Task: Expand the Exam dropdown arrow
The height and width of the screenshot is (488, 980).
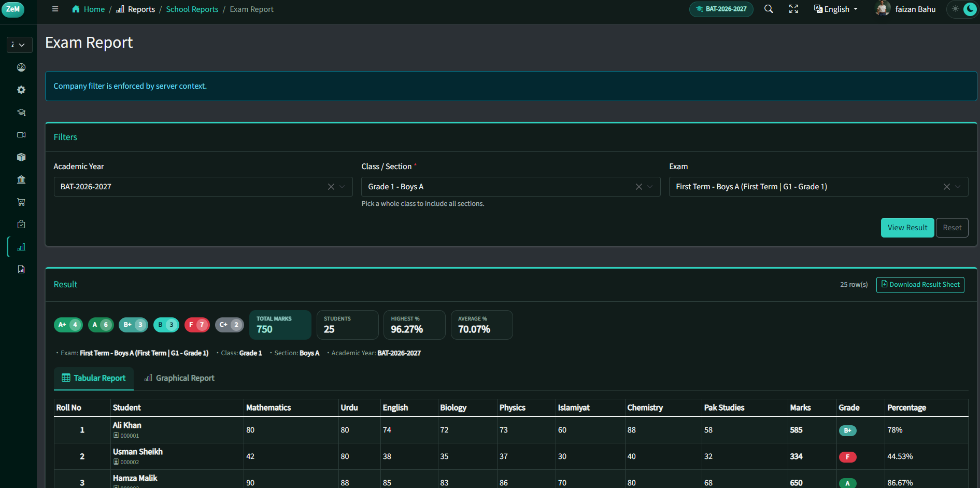Action: (x=958, y=187)
